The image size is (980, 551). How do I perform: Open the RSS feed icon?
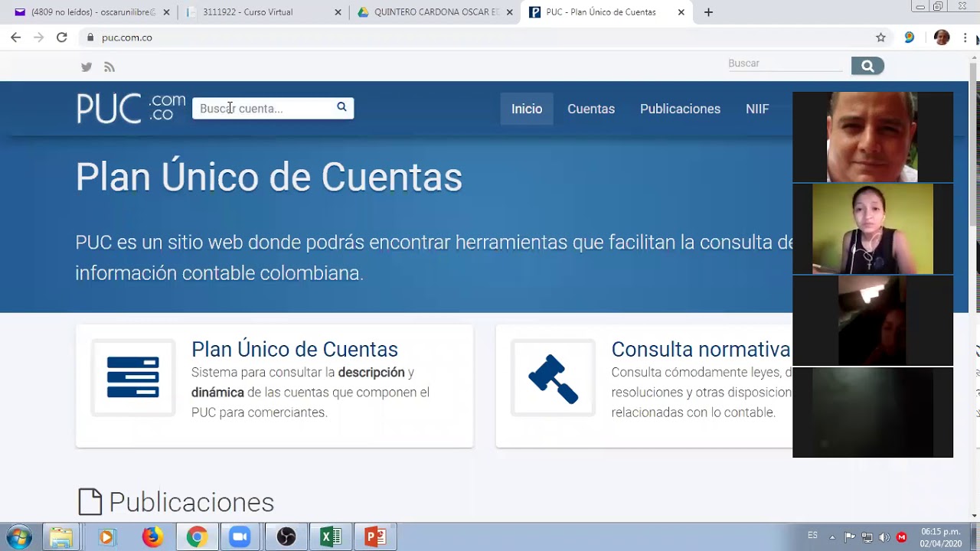(109, 67)
